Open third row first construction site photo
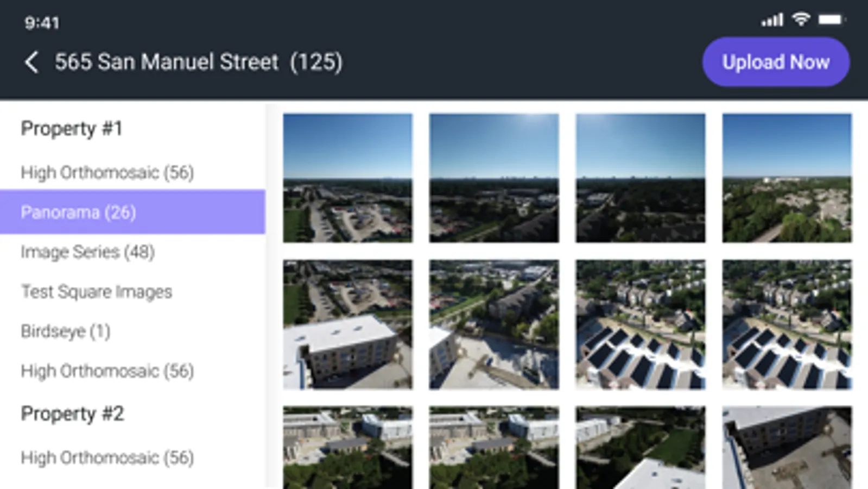Image resolution: width=868 pixels, height=489 pixels. coord(347,448)
